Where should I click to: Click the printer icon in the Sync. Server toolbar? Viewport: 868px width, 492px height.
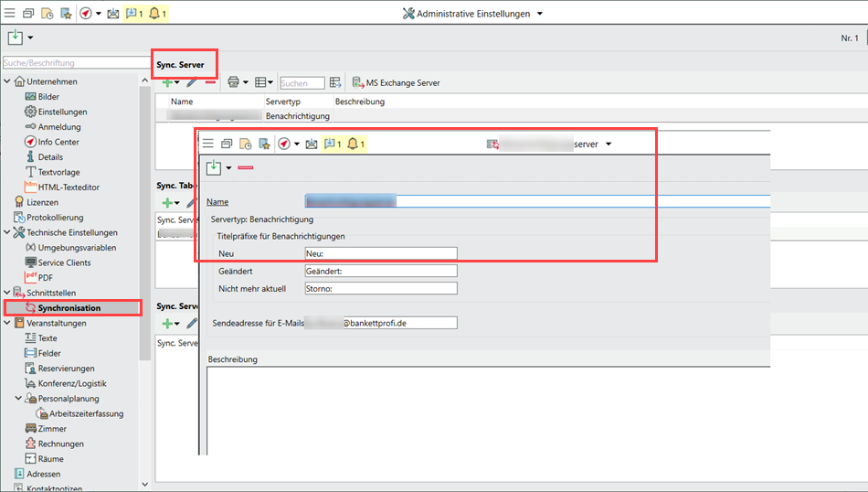pyautogui.click(x=233, y=82)
